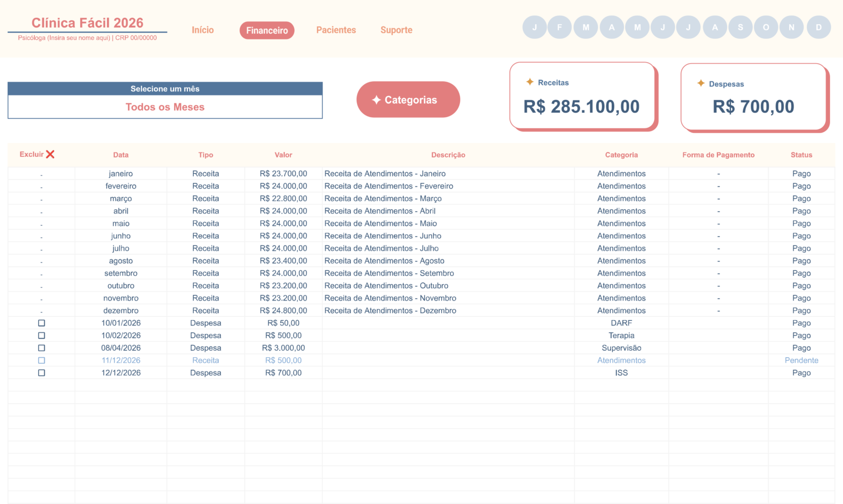Open the Todos os Meses month selector
The image size is (843, 504).
click(165, 107)
